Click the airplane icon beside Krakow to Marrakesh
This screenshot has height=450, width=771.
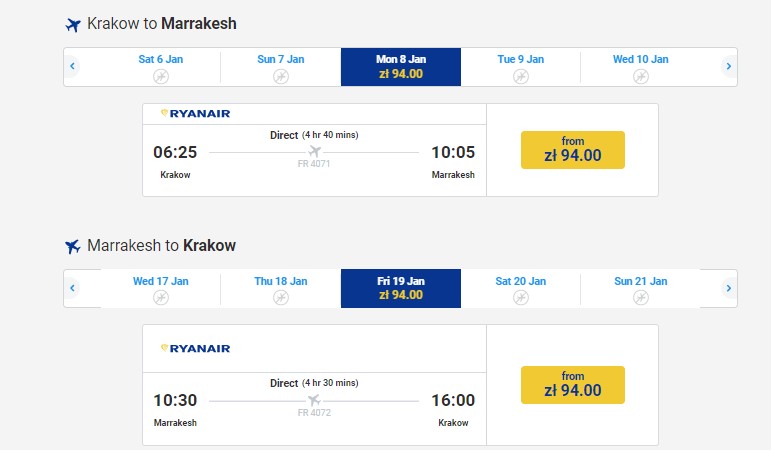click(x=73, y=24)
